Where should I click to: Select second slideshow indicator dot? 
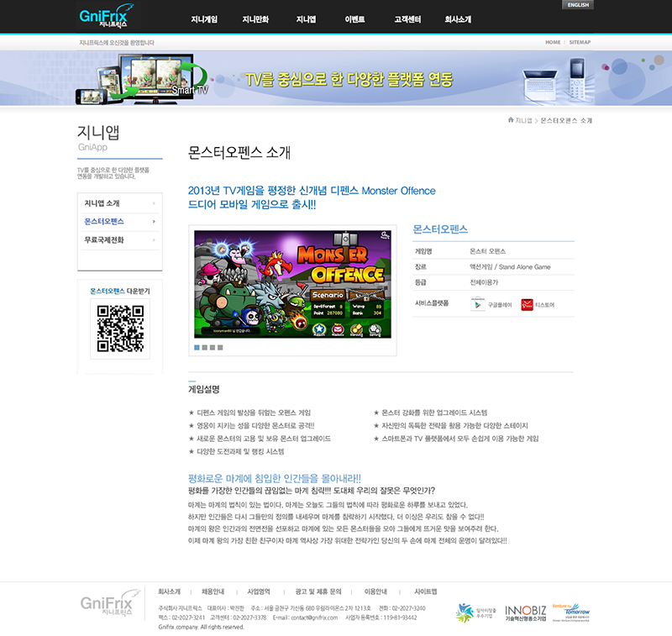click(204, 348)
